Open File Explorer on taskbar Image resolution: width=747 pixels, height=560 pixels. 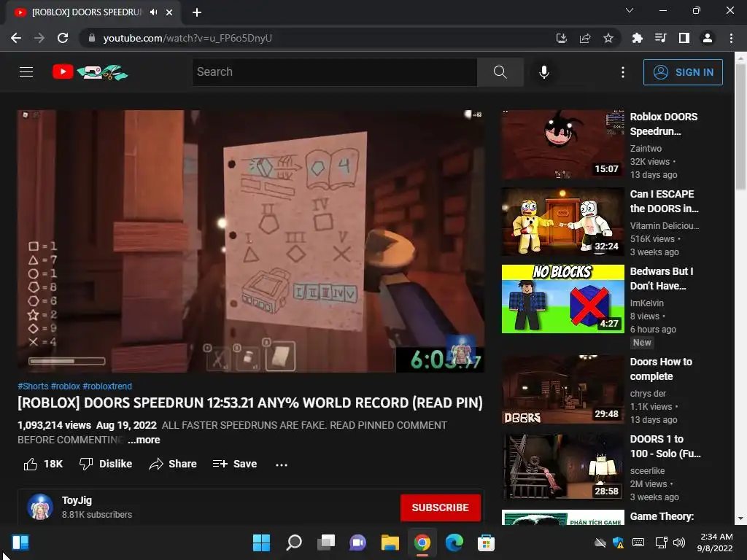[x=390, y=542]
